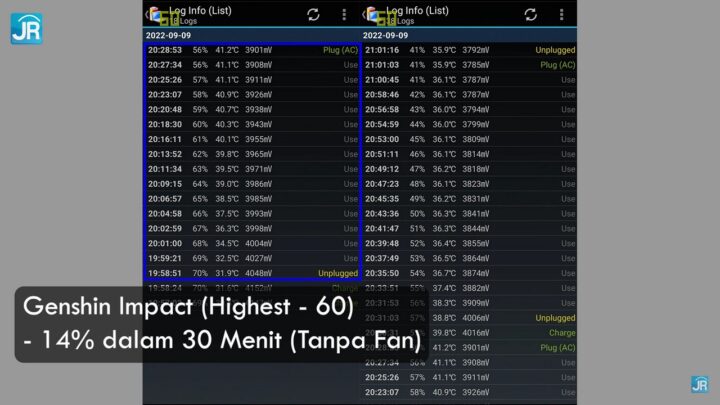Open the 20:23:07 log row in right panel
720x405 pixels.
point(469,392)
